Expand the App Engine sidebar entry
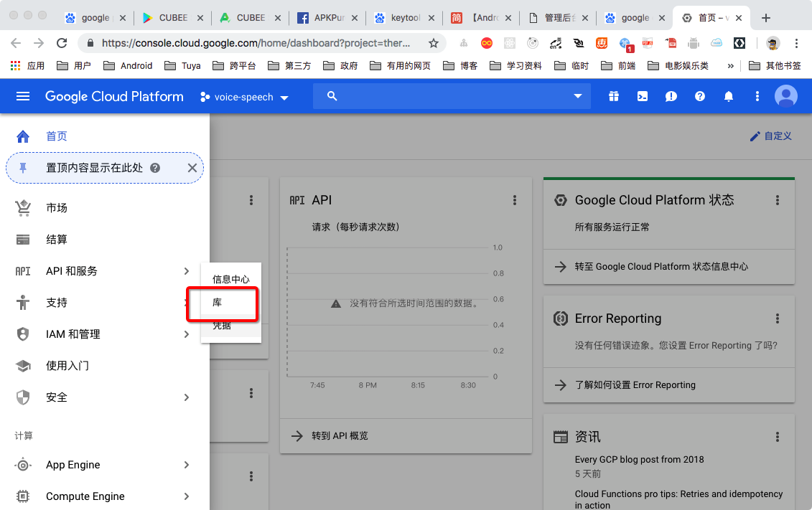Screen dimensions: 812x510 tap(105, 465)
